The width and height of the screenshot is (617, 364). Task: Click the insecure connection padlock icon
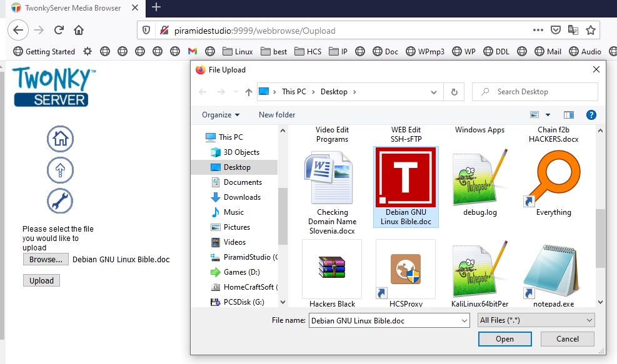164,30
